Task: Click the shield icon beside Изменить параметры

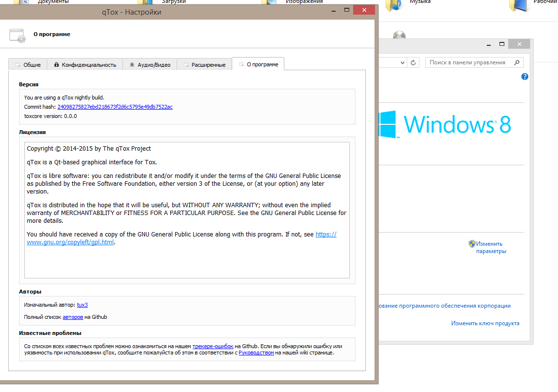Action: [x=472, y=244]
